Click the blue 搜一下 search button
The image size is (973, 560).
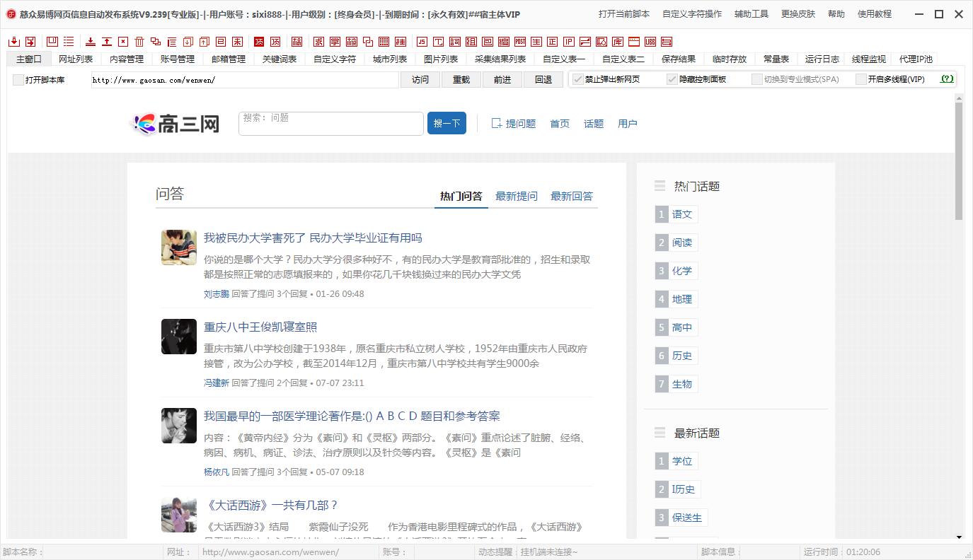click(447, 124)
